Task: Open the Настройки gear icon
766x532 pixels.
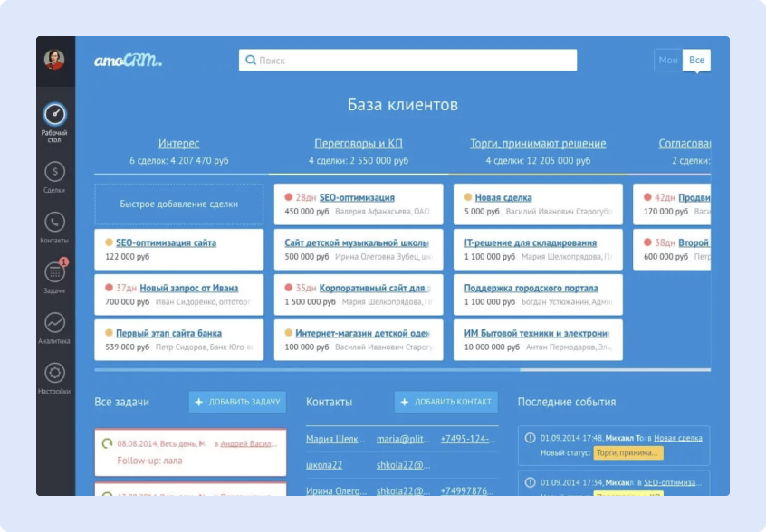Action: click(54, 373)
